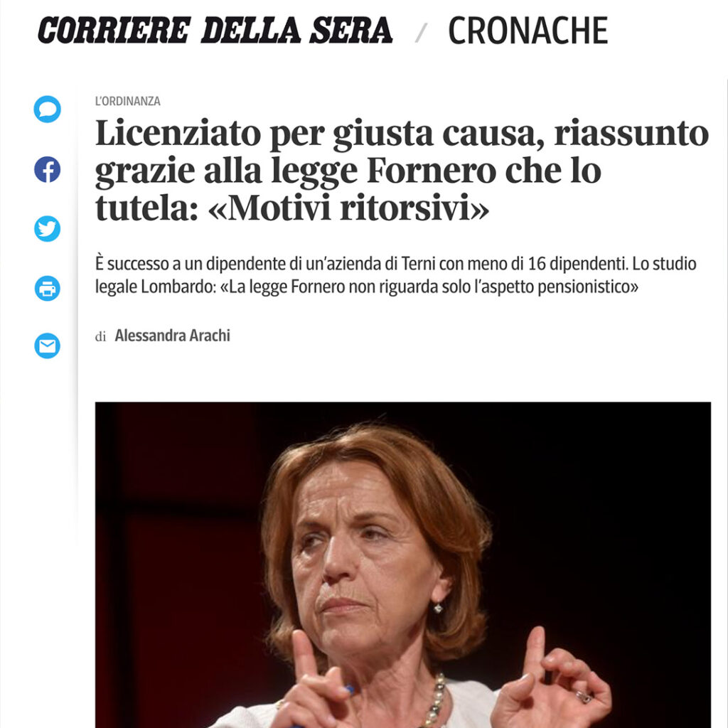Share the article on Facebook
Viewport: 728px width, 728px height.
pos(48,169)
